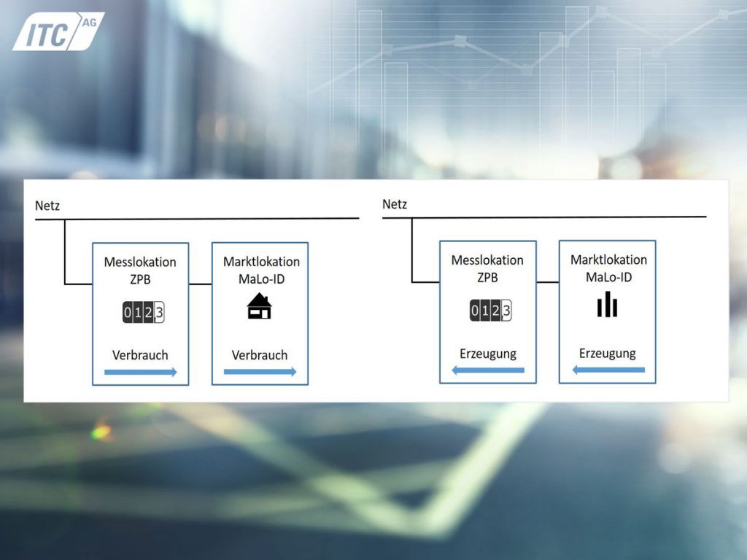747x560 pixels.
Task: Click the house icon in the consumption Marktlokation
Action: [x=259, y=306]
